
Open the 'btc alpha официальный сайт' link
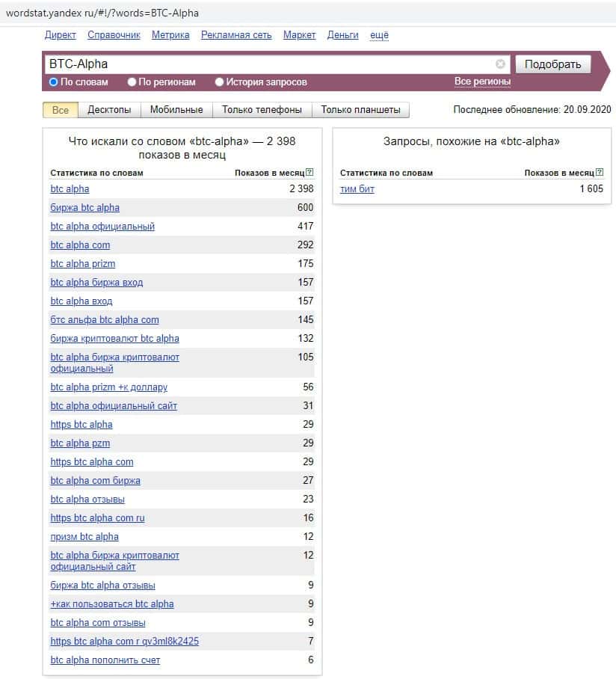[x=114, y=406]
